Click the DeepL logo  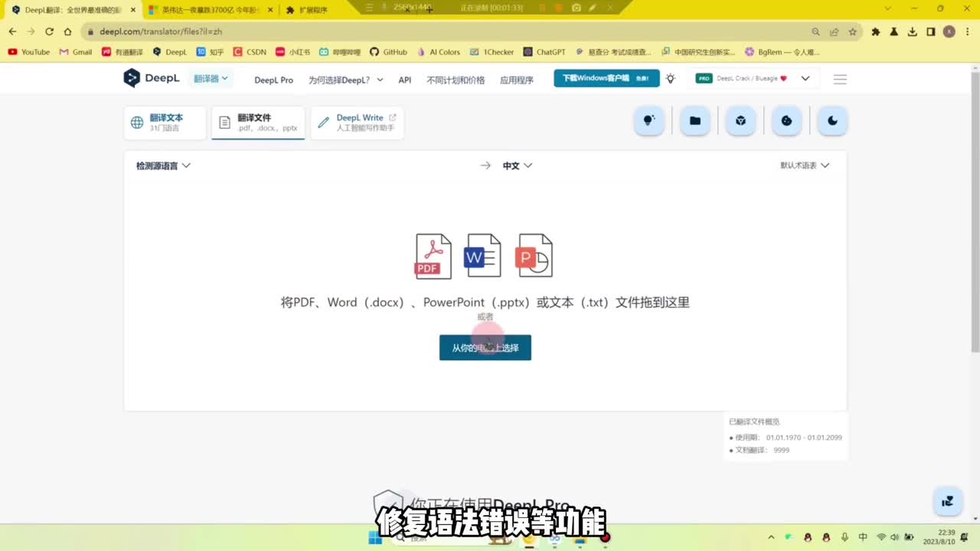152,79
